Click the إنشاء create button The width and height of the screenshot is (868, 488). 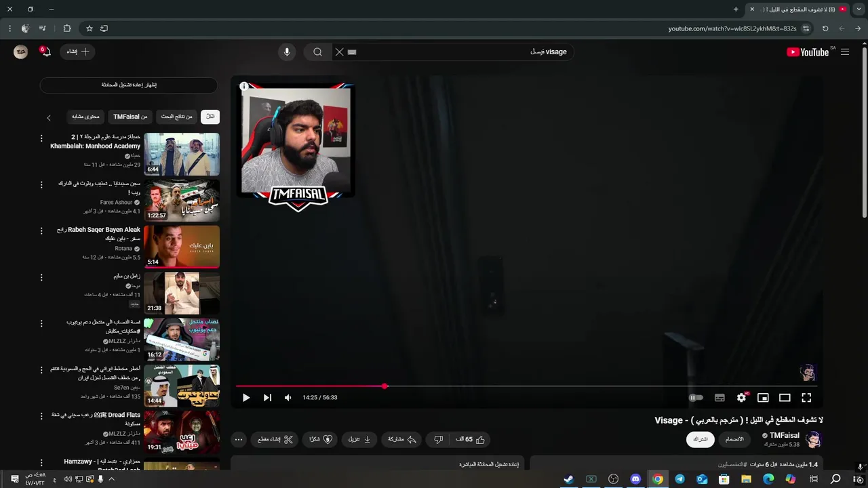(x=78, y=52)
